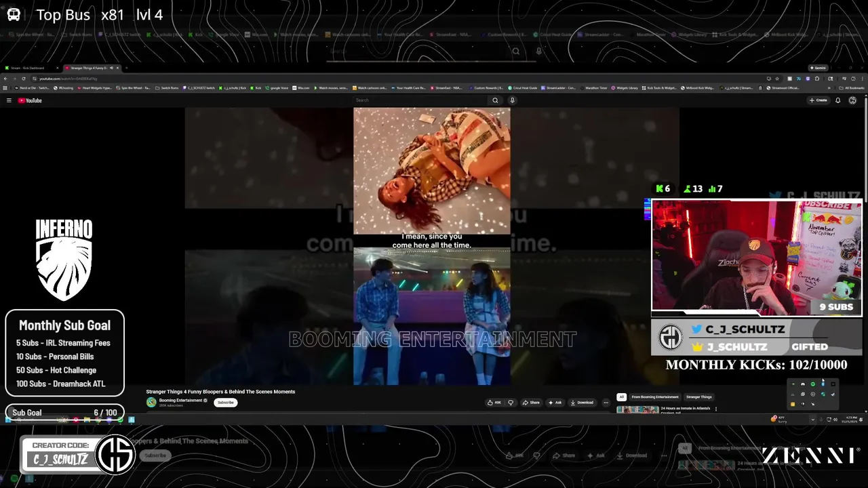
Task: Reload the page with the refresh icon
Action: (24, 79)
